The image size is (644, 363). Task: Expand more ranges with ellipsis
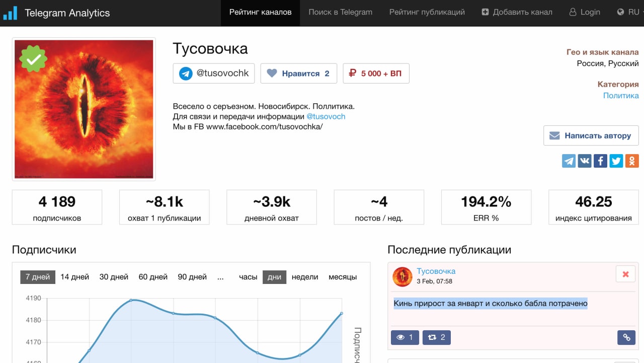pos(220,277)
